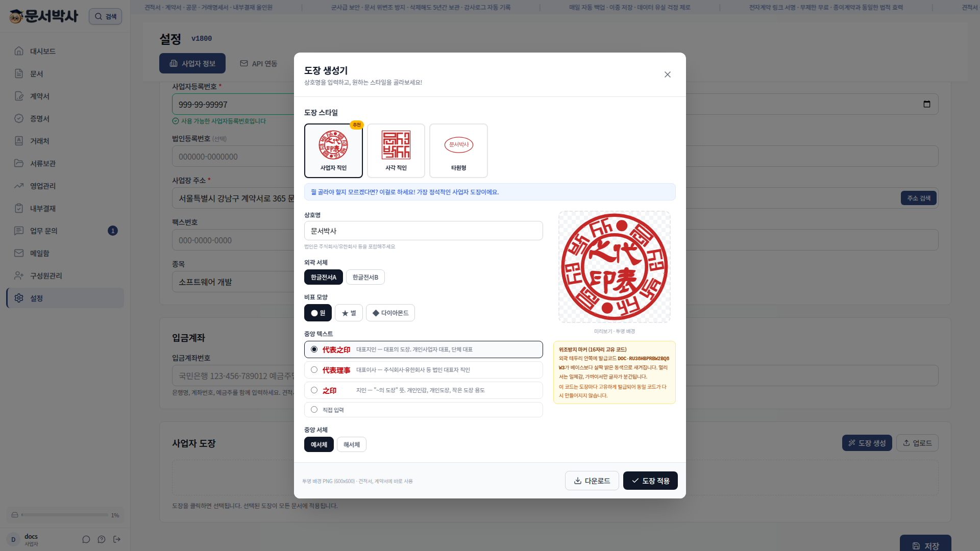Select 타원형 stamp style thumbnail
980x551 pixels.
click(x=459, y=151)
